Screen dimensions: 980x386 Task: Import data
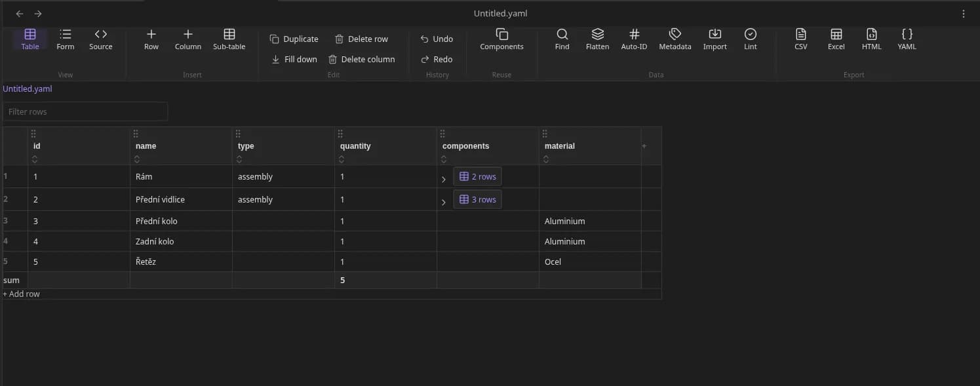click(715, 39)
